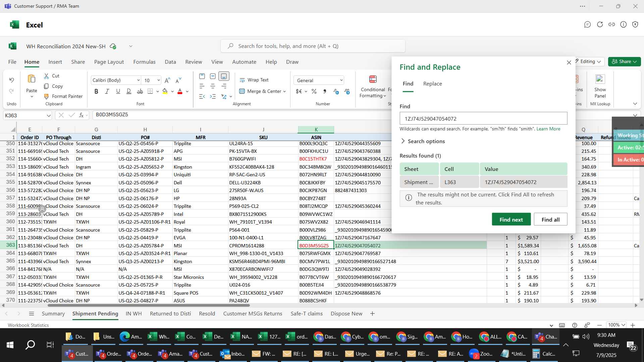Screen dimensions: 644x362
Task: Open the all sheets list icon
Action: (x=32, y=314)
